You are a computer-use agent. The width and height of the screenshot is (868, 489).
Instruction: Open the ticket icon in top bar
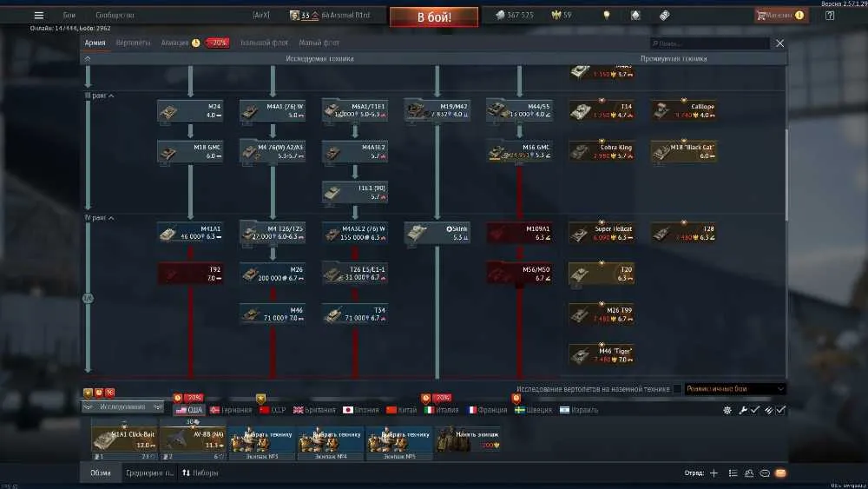(664, 16)
